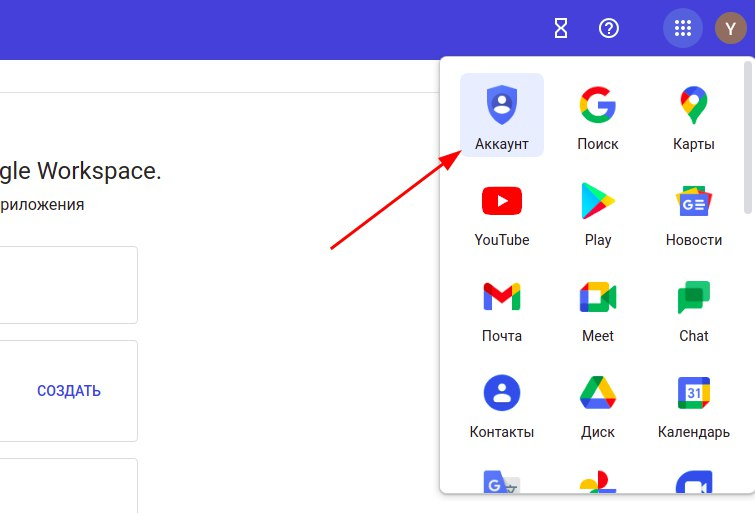This screenshot has width=755, height=513.
Task: Open the Google Translate app icon
Action: [x=502, y=482]
